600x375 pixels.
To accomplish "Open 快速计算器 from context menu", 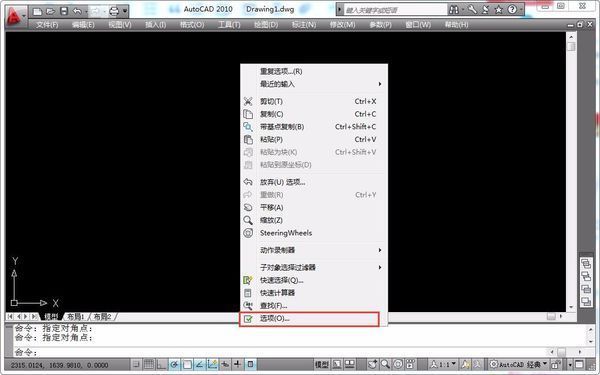I will 314,293.
